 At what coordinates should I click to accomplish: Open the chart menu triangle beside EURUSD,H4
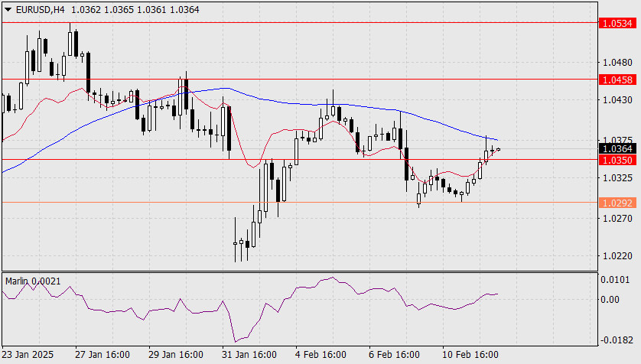[8, 9]
